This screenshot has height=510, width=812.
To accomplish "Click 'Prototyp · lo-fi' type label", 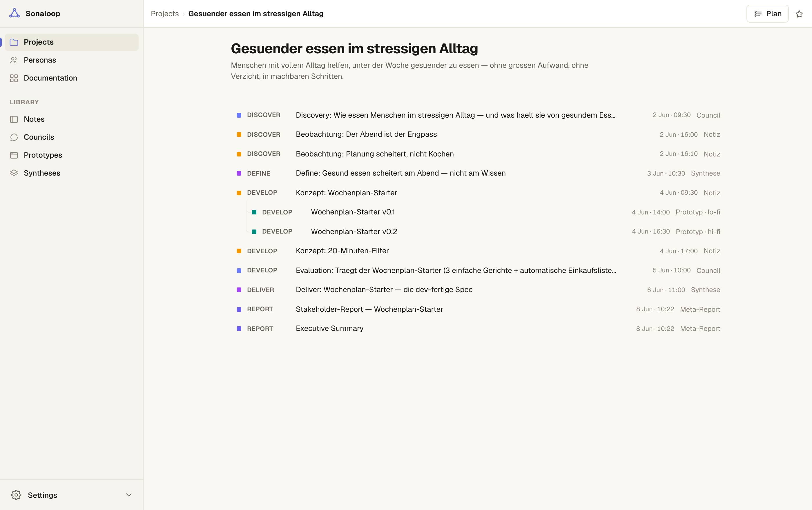I will point(698,212).
